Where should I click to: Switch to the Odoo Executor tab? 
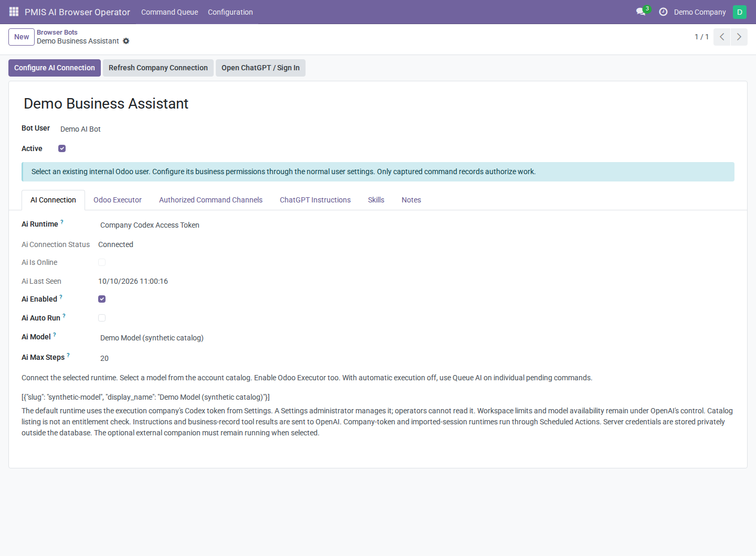coord(118,200)
